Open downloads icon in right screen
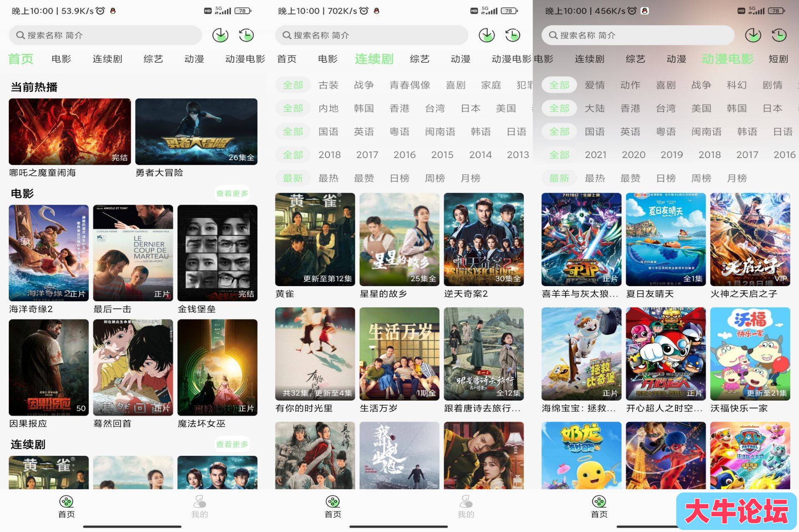 click(753, 35)
